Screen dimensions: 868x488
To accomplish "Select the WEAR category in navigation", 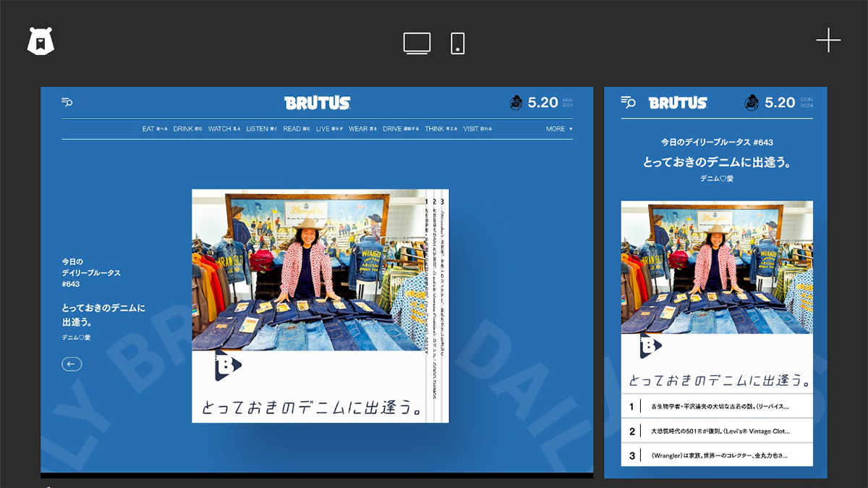I will click(x=362, y=129).
